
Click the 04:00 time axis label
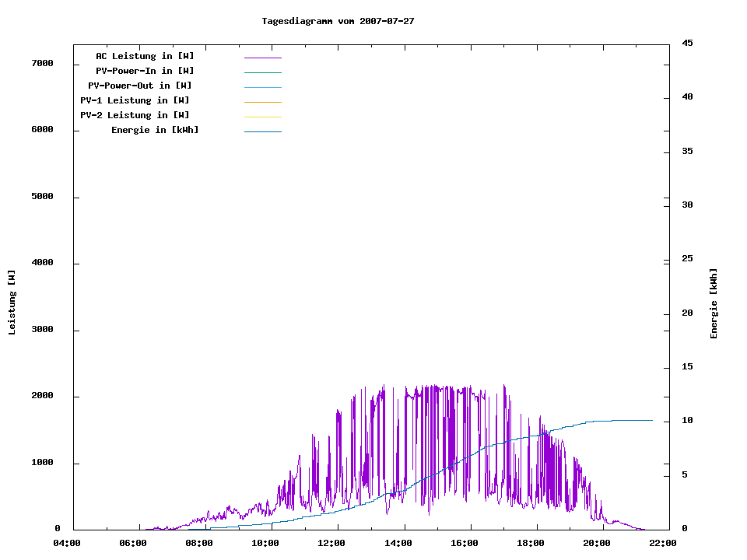pos(67,543)
